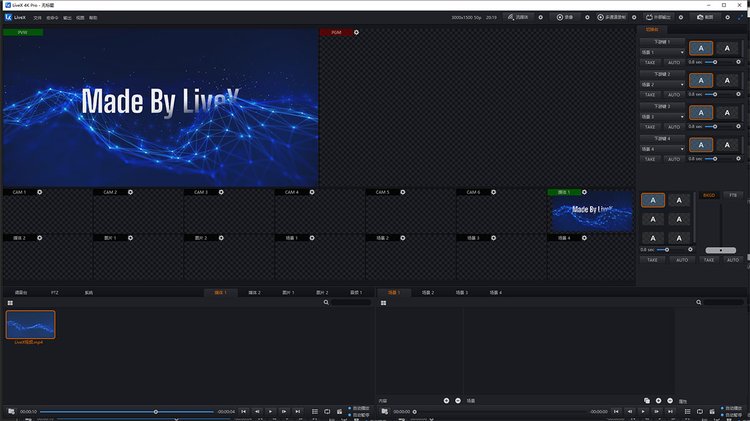Open settings gear for CAM 1 source
Viewport: 750px width, 421px height.
coord(38,192)
